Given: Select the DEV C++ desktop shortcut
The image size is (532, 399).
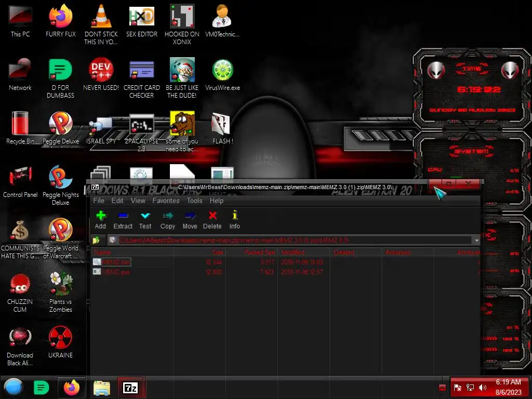Looking at the screenshot, I should pyautogui.click(x=101, y=75).
